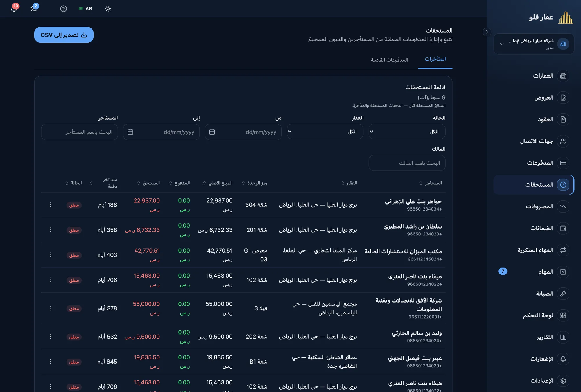
Task: Open the tasks checklist icon with 2 badge
Action: point(34,8)
